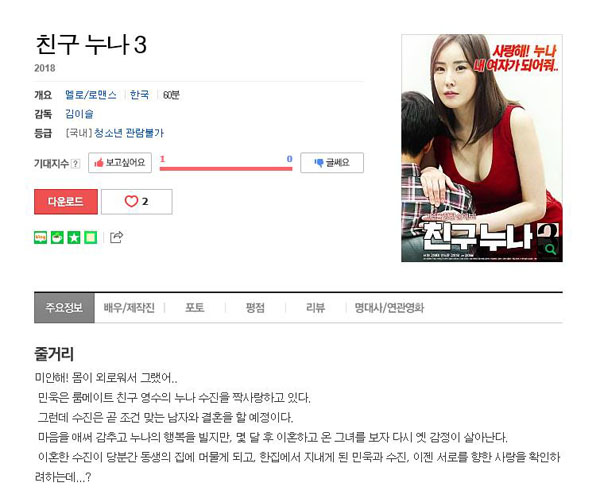Open the 포토 tab
This screenshot has height=502, width=600.
click(195, 308)
